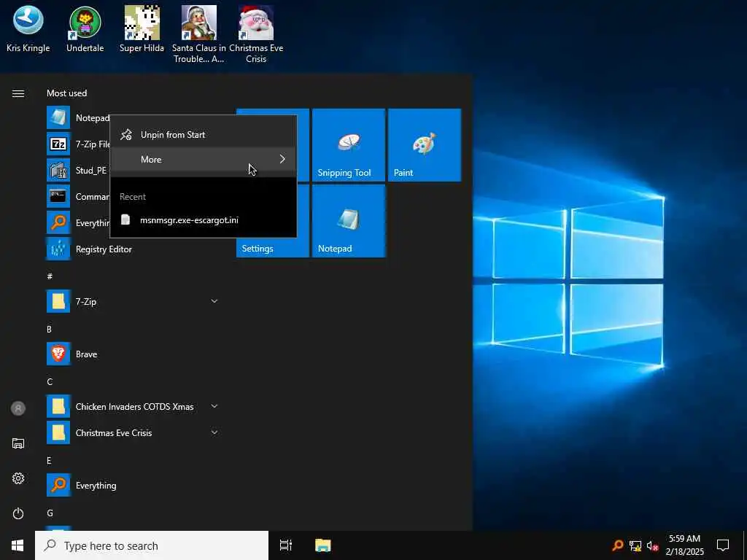The image size is (747, 560).
Task: Click the G letter header
Action: [x=50, y=513]
